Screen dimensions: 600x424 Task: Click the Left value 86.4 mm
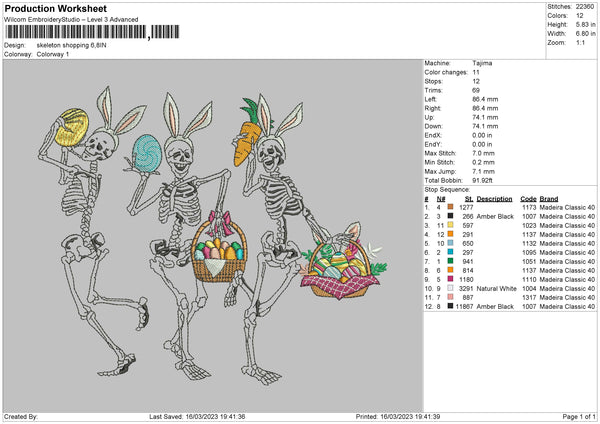pyautogui.click(x=485, y=99)
